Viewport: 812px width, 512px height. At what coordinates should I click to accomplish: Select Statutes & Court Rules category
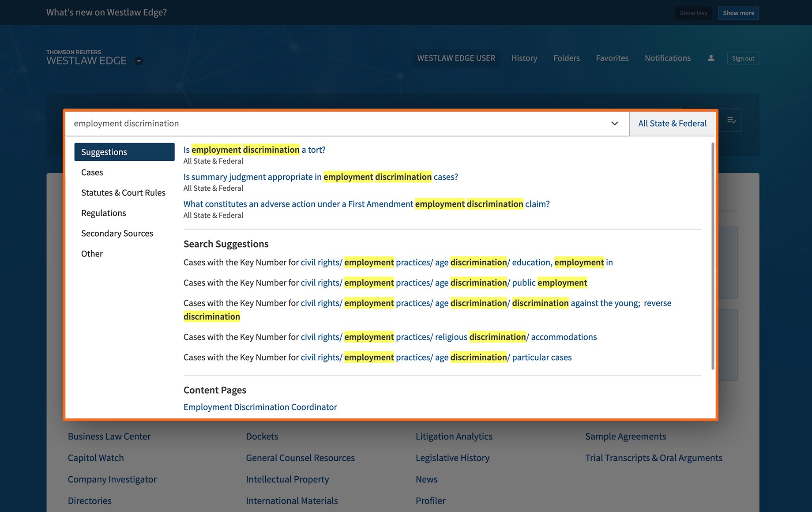[x=123, y=193]
